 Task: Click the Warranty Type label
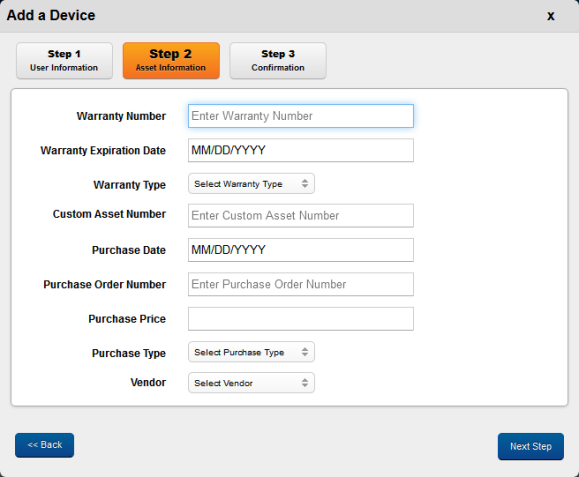[130, 185]
